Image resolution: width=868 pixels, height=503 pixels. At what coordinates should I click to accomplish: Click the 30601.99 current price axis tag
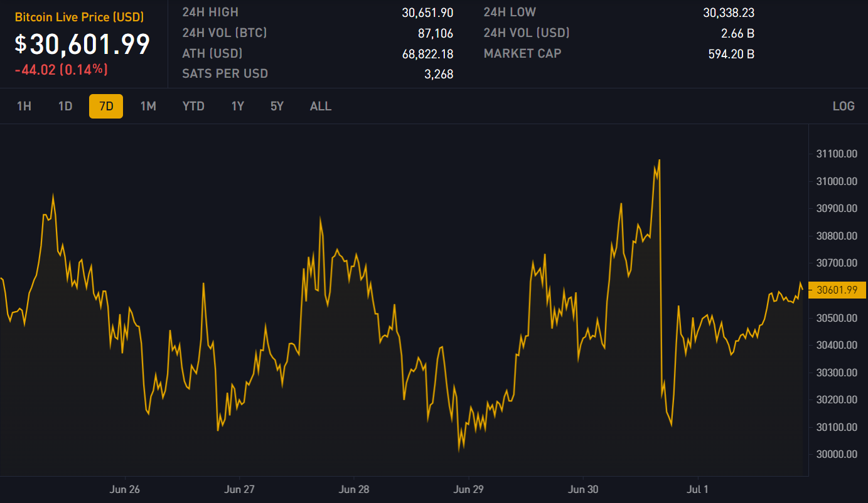tap(837, 290)
